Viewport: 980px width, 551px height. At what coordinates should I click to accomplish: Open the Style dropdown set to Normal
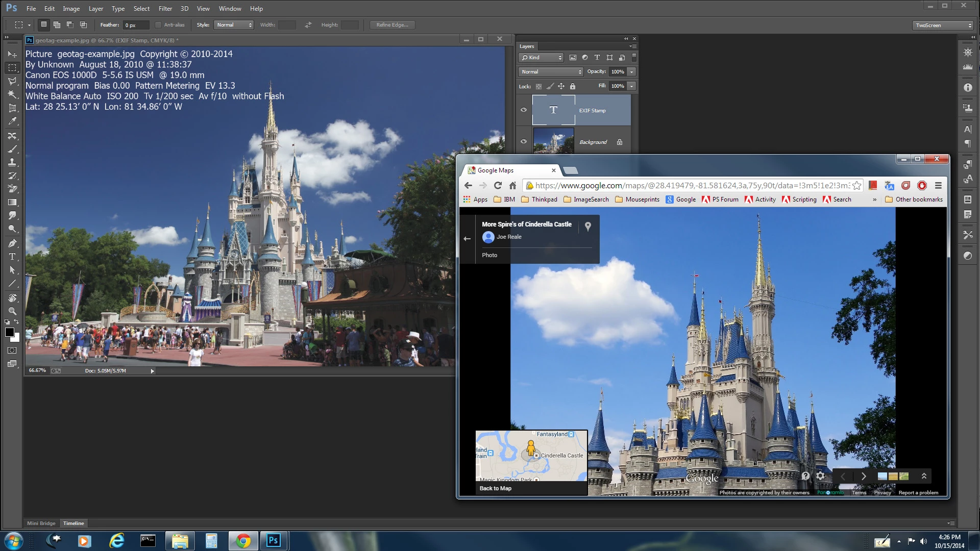[x=234, y=25]
